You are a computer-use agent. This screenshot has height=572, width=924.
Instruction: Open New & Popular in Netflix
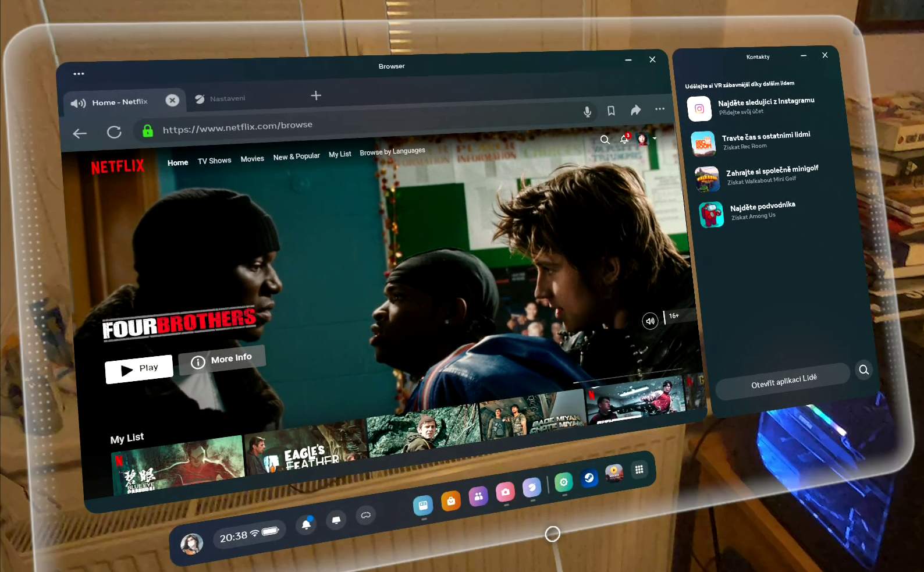pyautogui.click(x=296, y=157)
